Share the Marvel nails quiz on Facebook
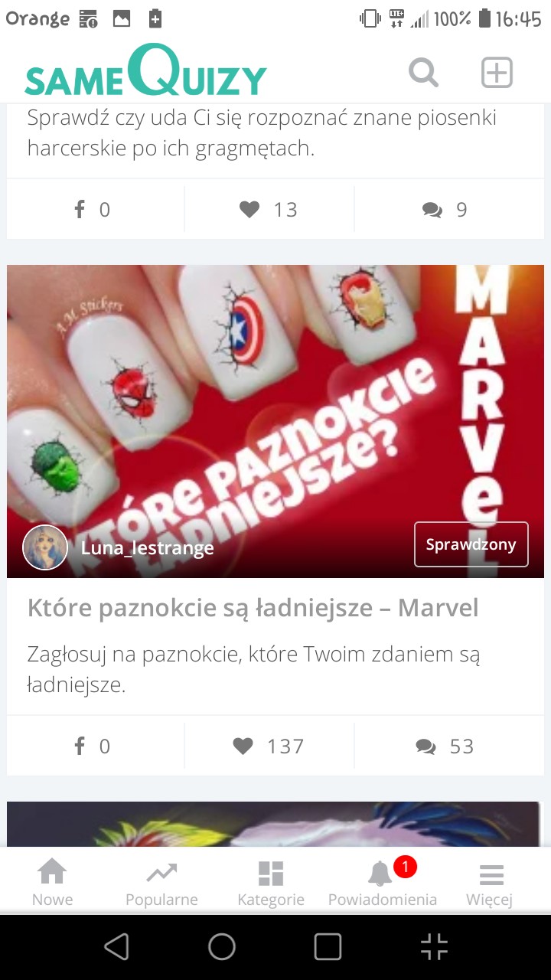Viewport: 551px width, 980px height. coord(92,746)
